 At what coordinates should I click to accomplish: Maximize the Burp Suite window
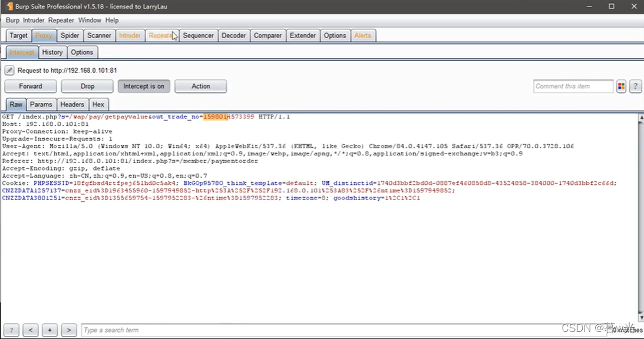point(612,6)
